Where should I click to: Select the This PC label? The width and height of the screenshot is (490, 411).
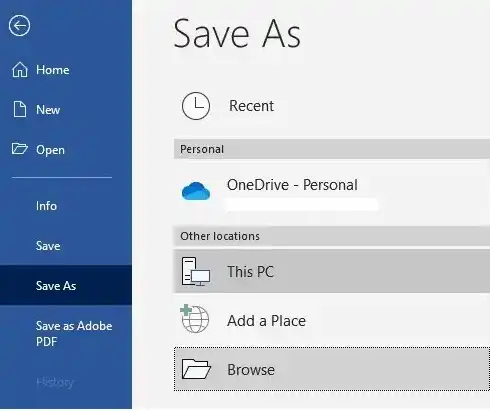tap(250, 272)
